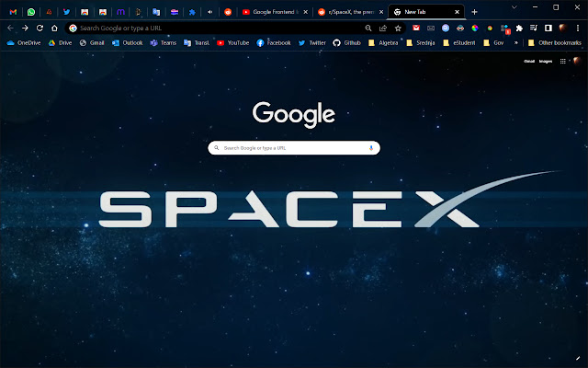Open the Facebook bookmark

click(274, 43)
